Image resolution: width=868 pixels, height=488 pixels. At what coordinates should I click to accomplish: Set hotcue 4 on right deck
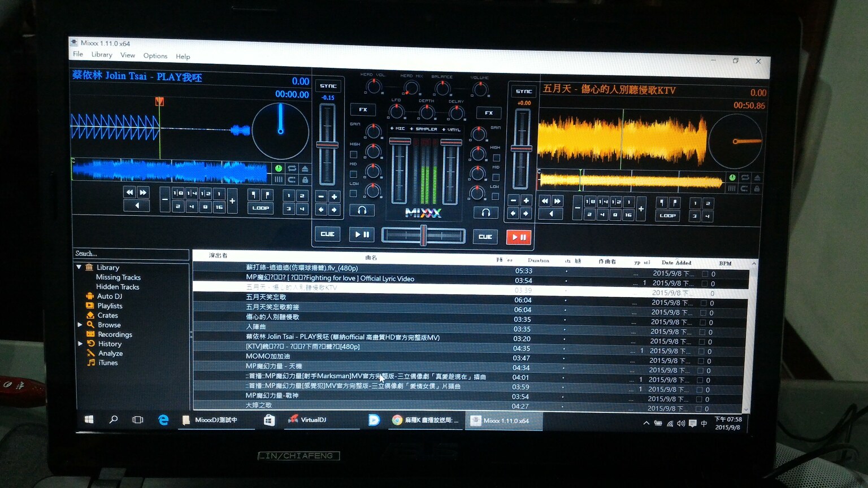pyautogui.click(x=707, y=216)
